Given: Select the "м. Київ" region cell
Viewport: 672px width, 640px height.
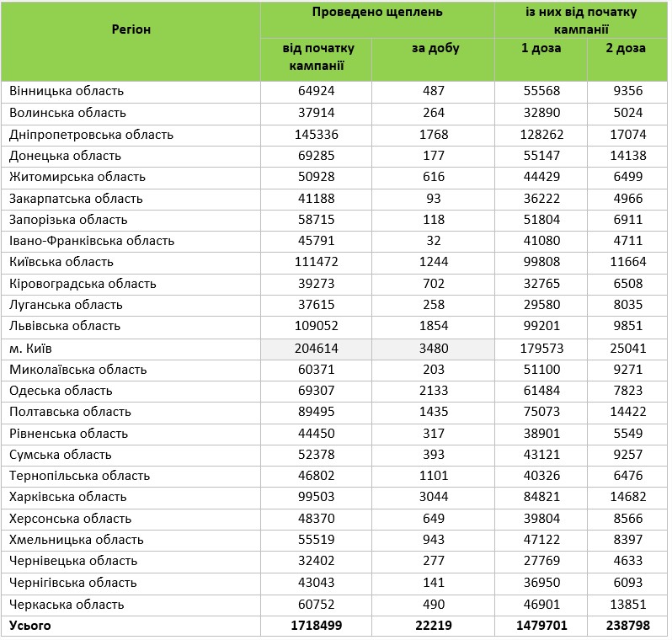Looking at the screenshot, I should [x=31, y=348].
